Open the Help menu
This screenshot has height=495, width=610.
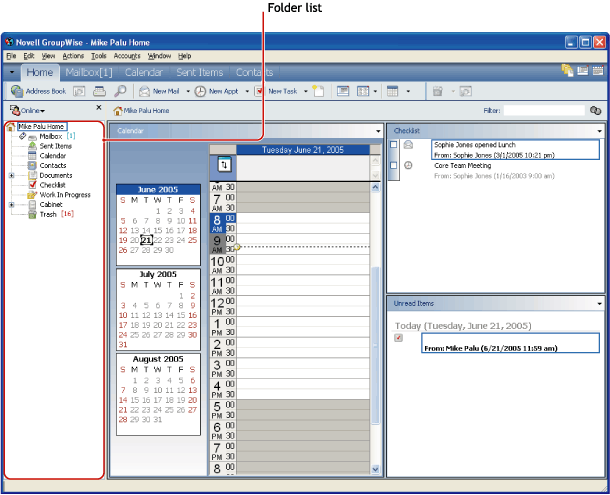point(184,56)
